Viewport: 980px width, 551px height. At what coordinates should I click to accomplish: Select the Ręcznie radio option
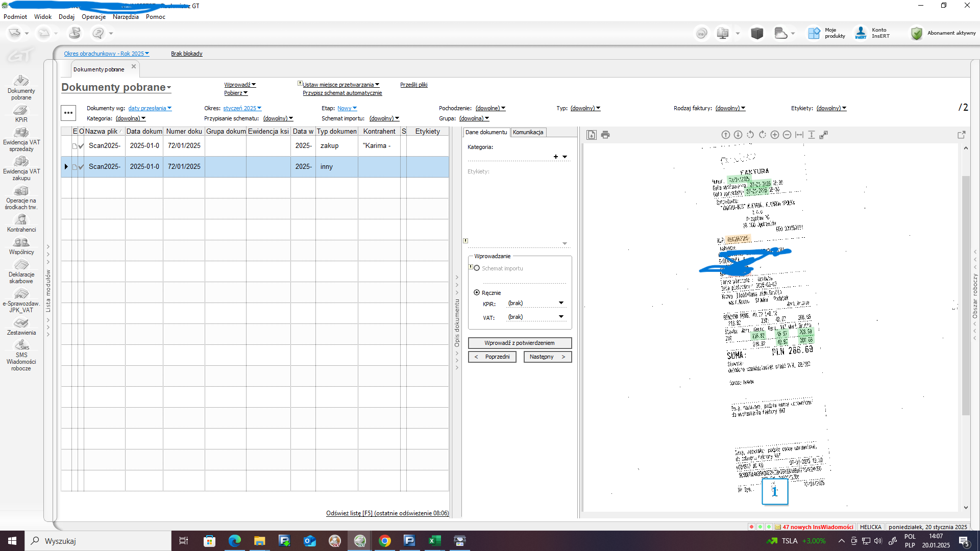pos(477,293)
